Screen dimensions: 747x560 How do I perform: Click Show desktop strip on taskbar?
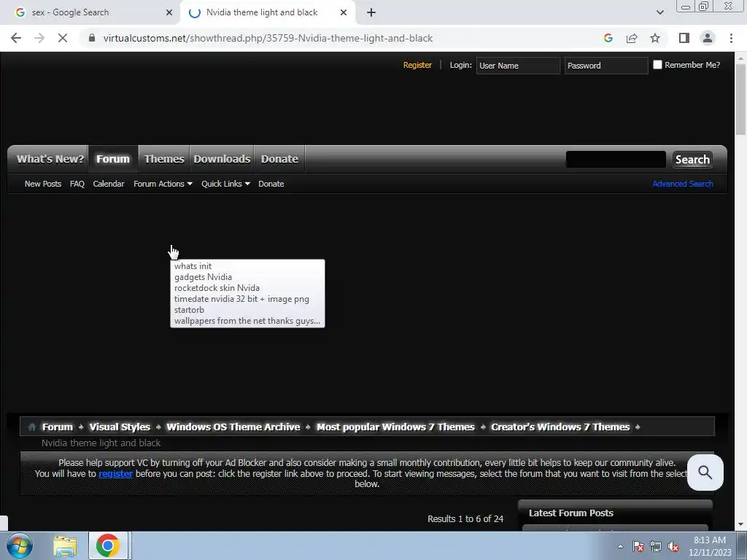(742, 545)
